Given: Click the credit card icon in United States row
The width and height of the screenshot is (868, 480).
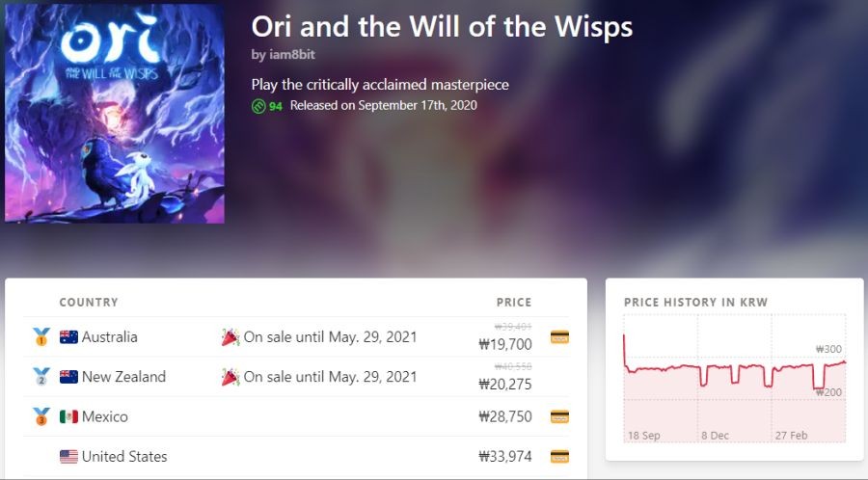Looking at the screenshot, I should pos(559,457).
